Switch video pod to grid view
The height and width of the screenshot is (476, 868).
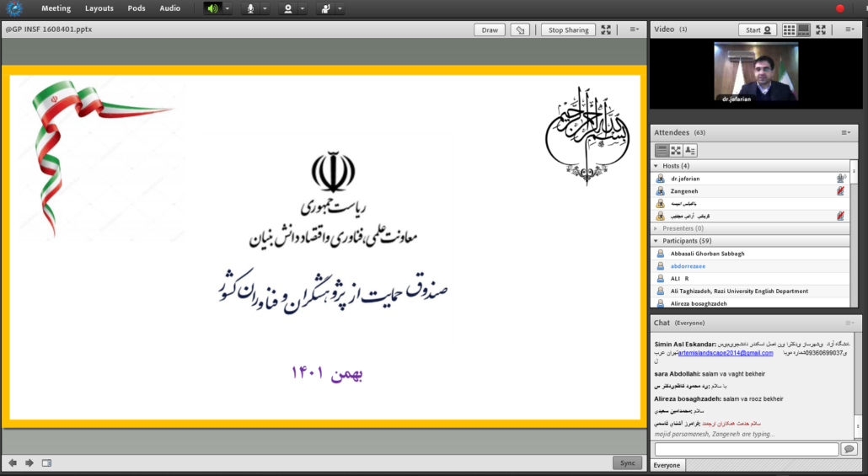pyautogui.click(x=790, y=29)
